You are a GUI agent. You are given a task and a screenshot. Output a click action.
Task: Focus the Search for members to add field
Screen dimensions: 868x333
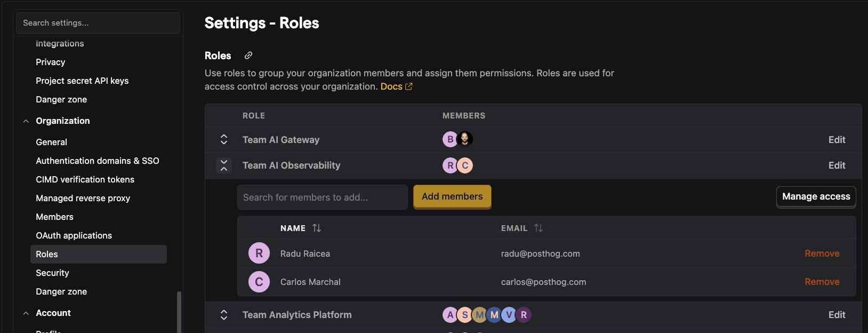322,197
